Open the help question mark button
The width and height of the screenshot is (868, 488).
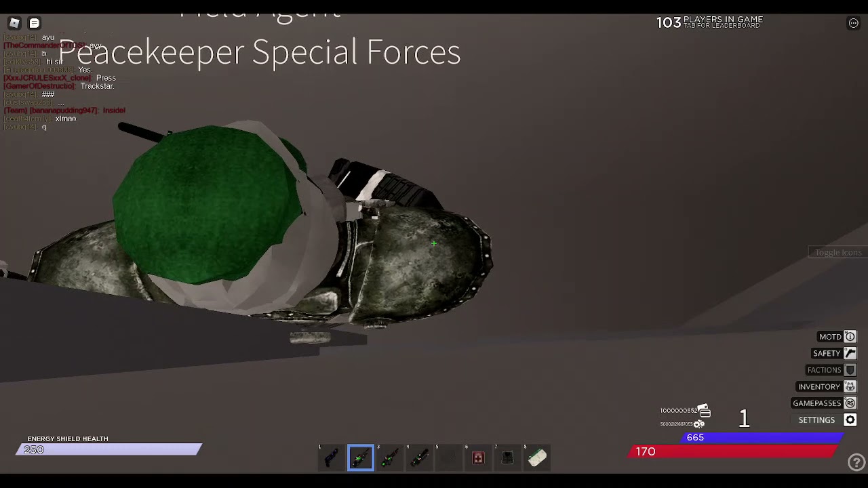click(856, 462)
